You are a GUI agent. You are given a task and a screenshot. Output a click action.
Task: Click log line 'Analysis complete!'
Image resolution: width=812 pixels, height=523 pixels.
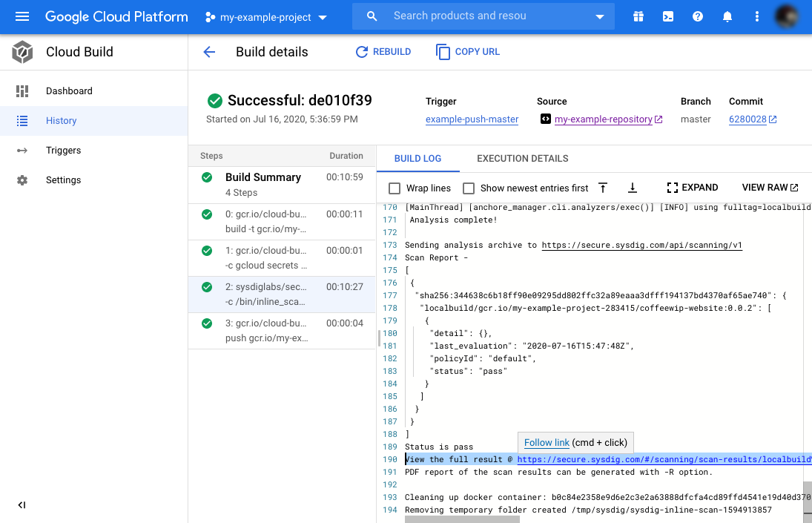click(x=453, y=220)
